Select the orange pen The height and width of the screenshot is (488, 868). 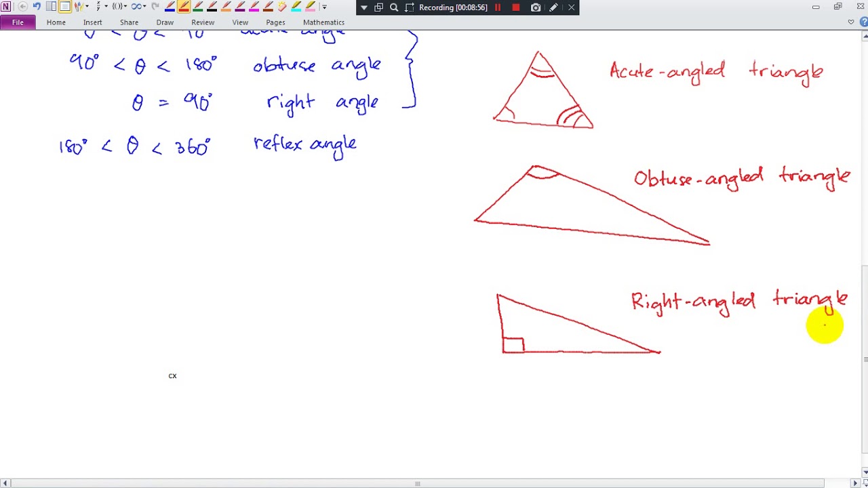click(x=226, y=7)
